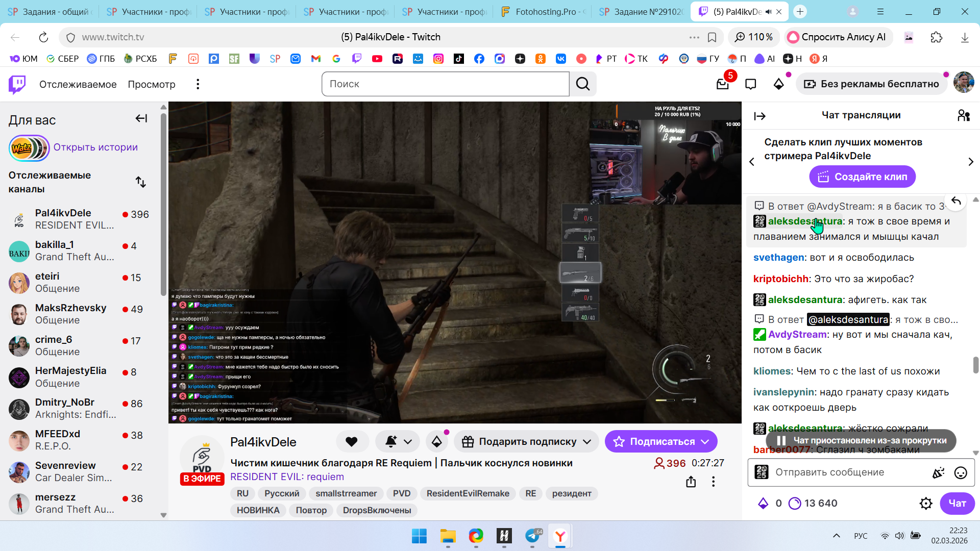Open RESIDENT EVIL: requiem category link
980x551 pixels.
pyautogui.click(x=287, y=477)
